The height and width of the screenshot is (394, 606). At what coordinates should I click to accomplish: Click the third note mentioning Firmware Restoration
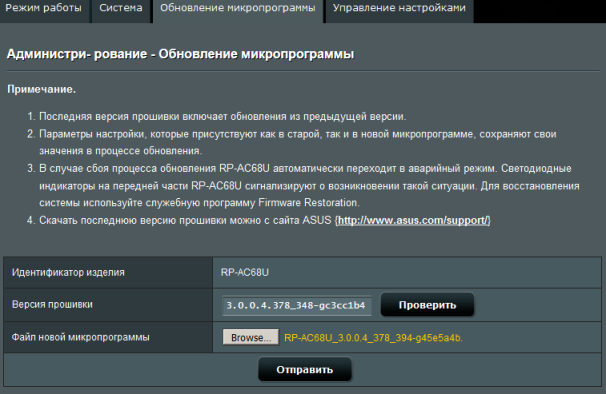click(x=303, y=186)
